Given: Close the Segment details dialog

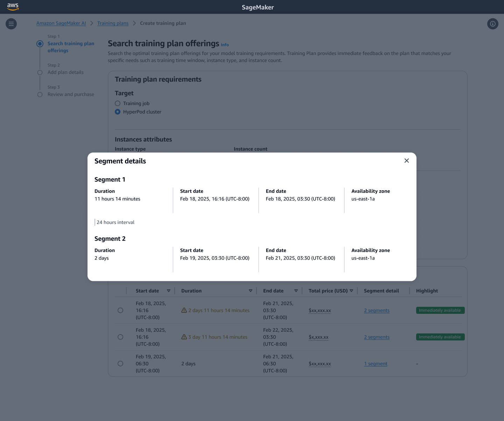Looking at the screenshot, I should click(x=407, y=161).
